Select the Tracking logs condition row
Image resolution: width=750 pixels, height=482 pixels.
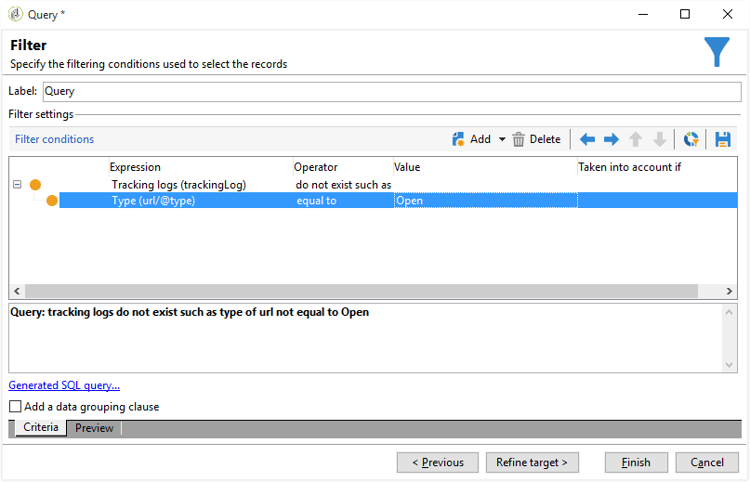coord(178,185)
